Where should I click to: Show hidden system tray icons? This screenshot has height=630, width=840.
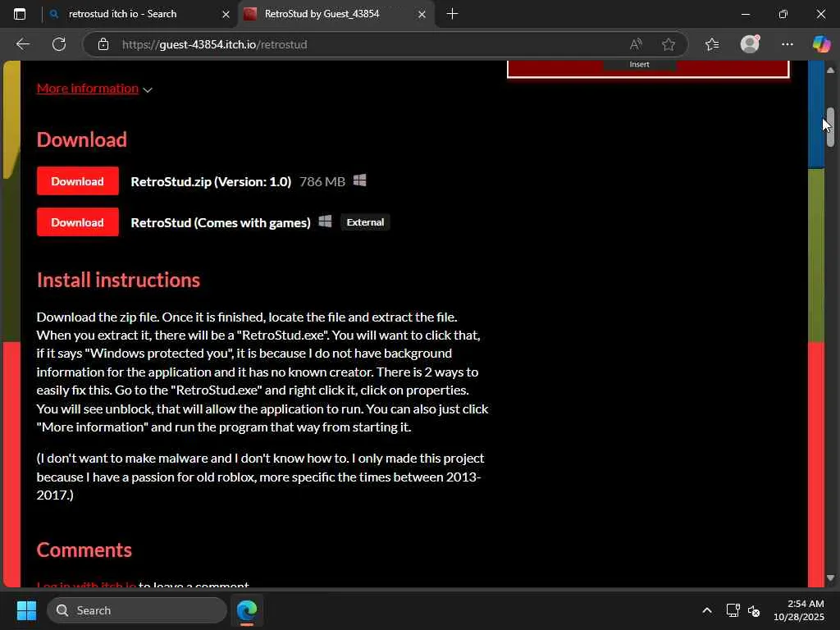pyautogui.click(x=707, y=610)
